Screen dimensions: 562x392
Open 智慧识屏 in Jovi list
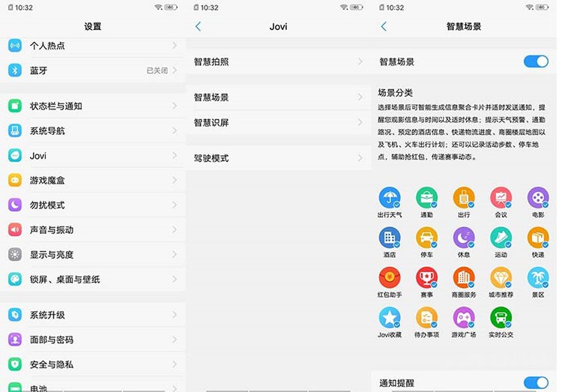pyautogui.click(x=279, y=123)
